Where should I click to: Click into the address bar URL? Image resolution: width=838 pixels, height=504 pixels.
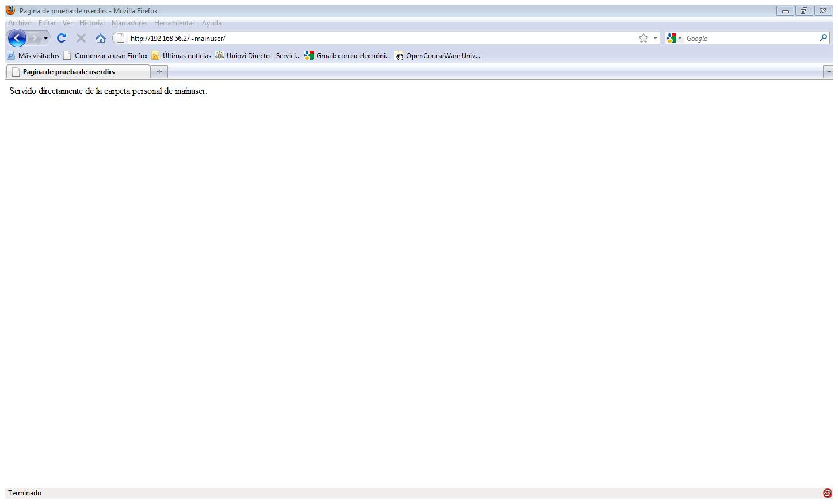[x=380, y=39]
